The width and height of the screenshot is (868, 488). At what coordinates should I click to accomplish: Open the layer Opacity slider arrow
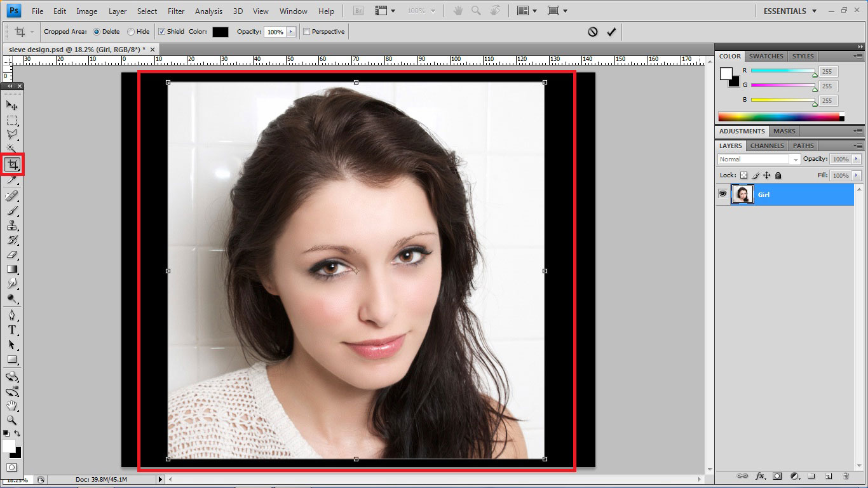pyautogui.click(x=857, y=159)
